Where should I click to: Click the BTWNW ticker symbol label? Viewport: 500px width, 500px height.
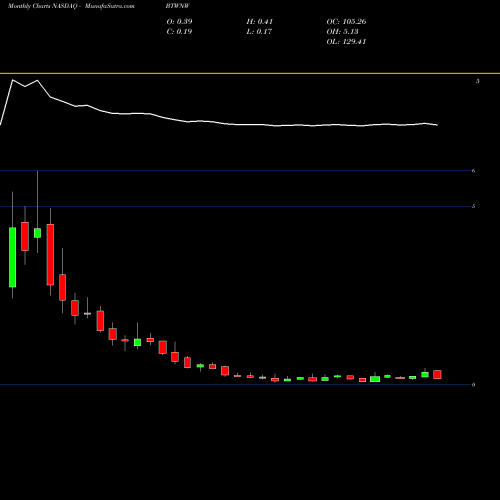[178, 6]
